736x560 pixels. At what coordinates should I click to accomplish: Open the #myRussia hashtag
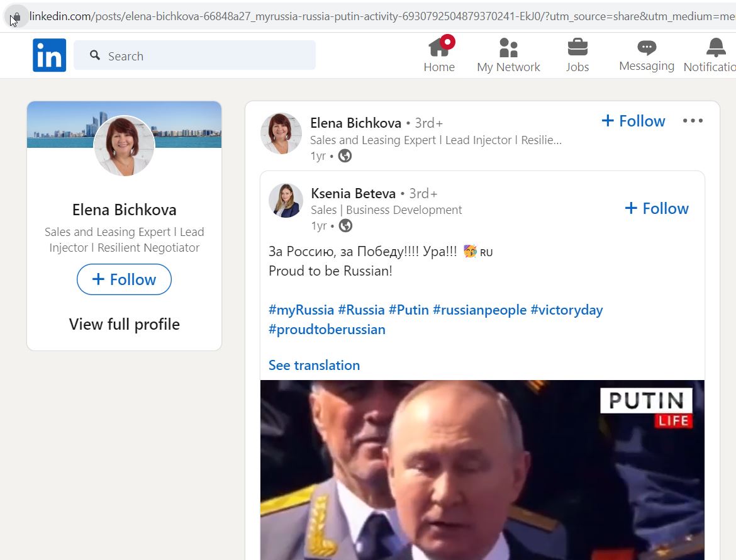tap(301, 310)
